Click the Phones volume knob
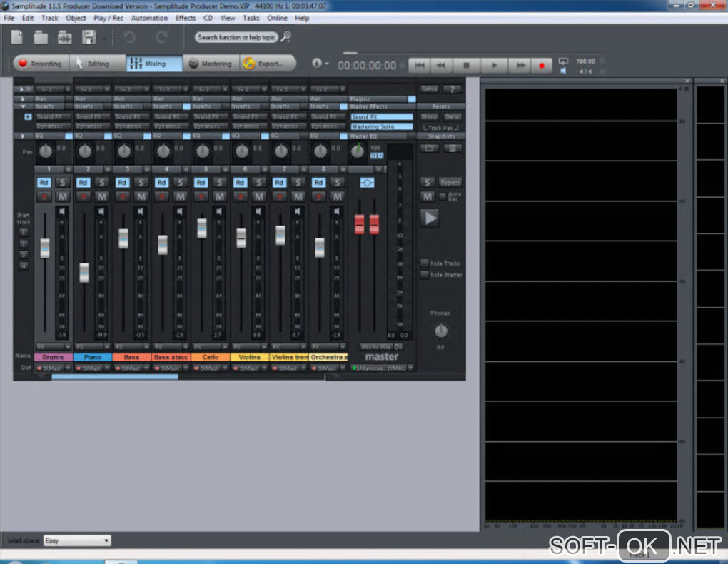This screenshot has width=728, height=564. tap(440, 331)
